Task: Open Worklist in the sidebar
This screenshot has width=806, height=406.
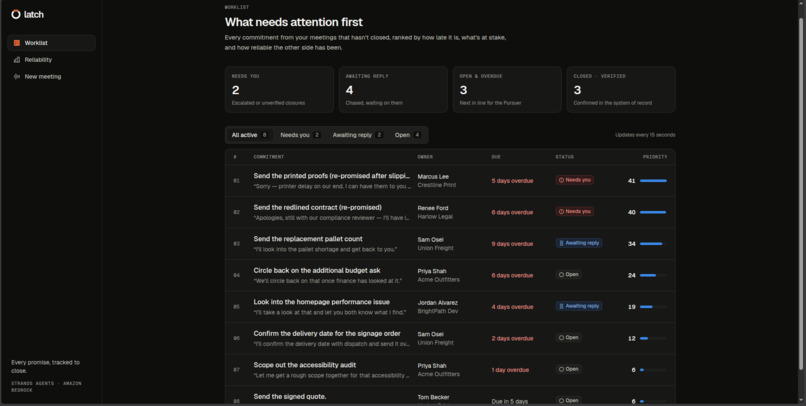Action: coord(51,43)
